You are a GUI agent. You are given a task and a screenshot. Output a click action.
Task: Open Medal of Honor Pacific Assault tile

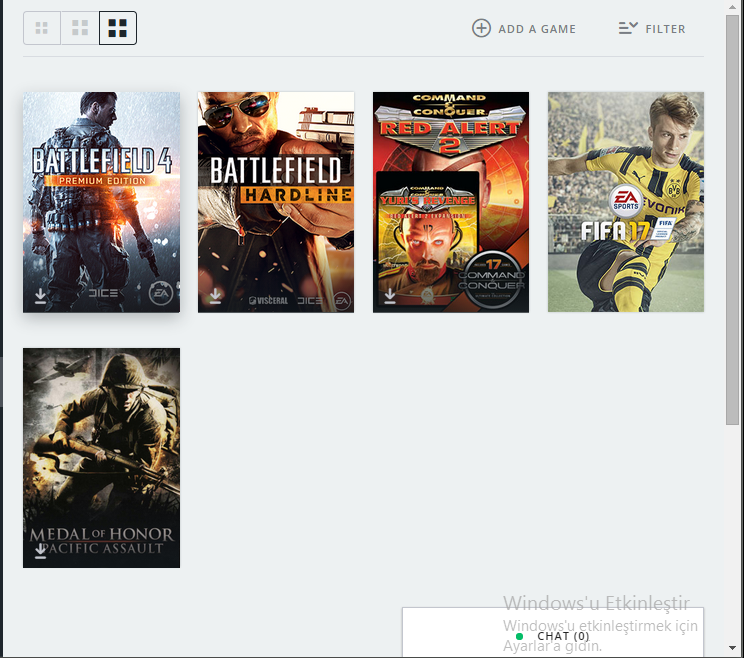(102, 458)
